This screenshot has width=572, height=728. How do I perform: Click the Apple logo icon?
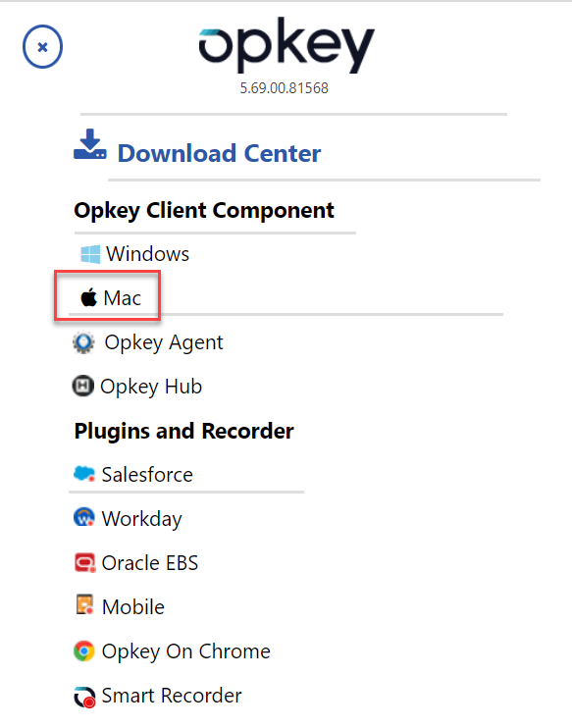[x=89, y=297]
